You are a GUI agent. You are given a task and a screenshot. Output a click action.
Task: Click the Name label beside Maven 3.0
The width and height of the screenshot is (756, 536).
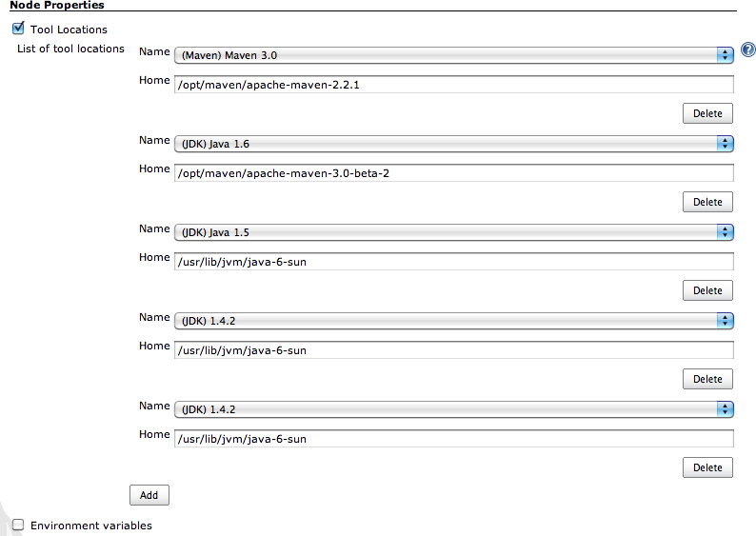pos(154,51)
